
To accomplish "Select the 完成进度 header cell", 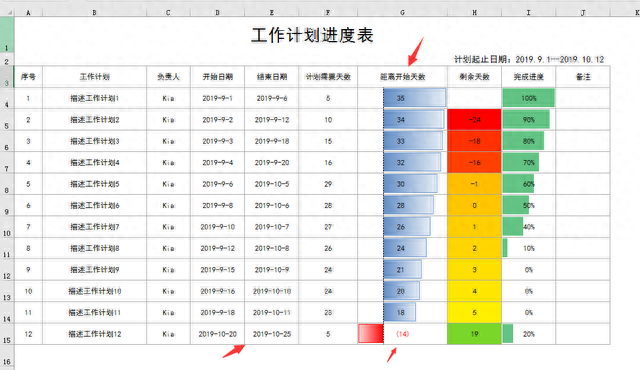I will (529, 77).
